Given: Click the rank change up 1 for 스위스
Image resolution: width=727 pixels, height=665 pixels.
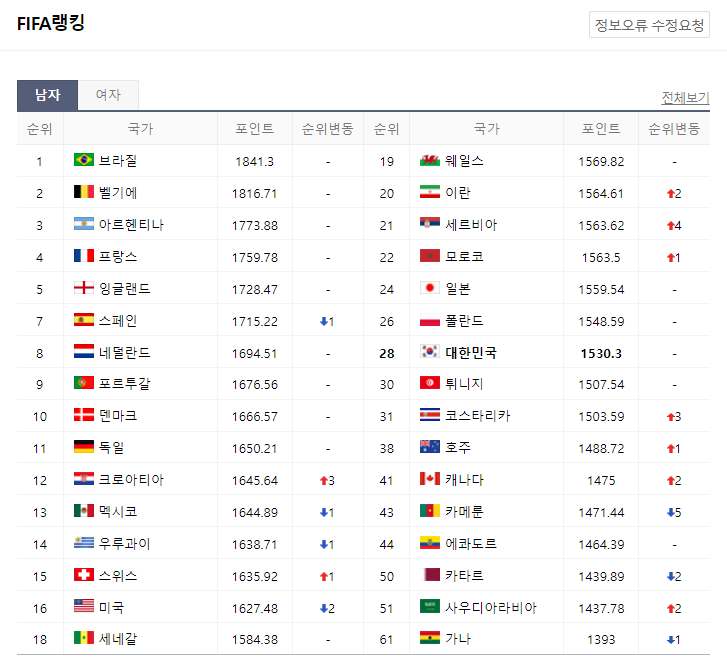Looking at the screenshot, I should [x=327, y=576].
